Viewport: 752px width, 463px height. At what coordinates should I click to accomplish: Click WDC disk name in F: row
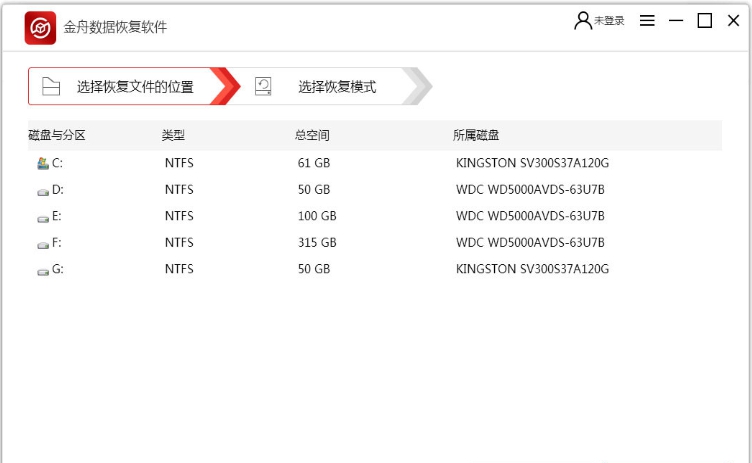point(530,242)
